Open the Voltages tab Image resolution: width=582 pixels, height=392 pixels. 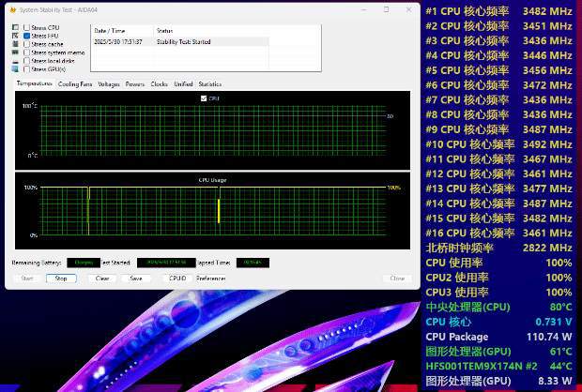(x=109, y=84)
